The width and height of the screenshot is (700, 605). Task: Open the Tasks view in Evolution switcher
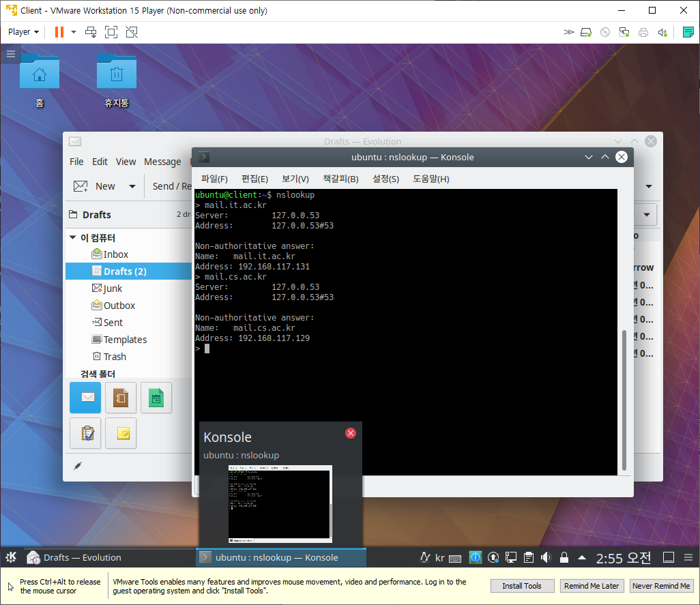[x=85, y=433]
